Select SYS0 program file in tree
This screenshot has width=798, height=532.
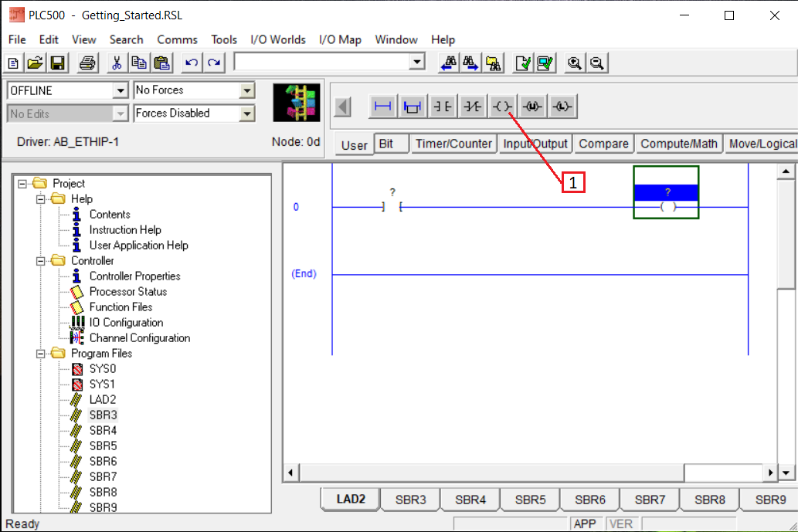(x=103, y=369)
